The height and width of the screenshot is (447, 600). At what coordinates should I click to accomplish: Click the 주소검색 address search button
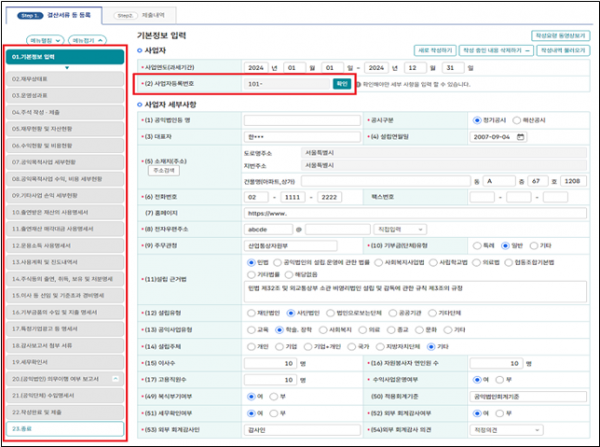pos(162,171)
